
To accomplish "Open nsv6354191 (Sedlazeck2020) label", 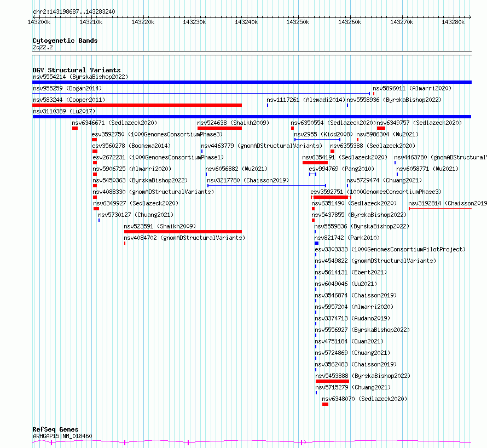I will tap(345, 157).
